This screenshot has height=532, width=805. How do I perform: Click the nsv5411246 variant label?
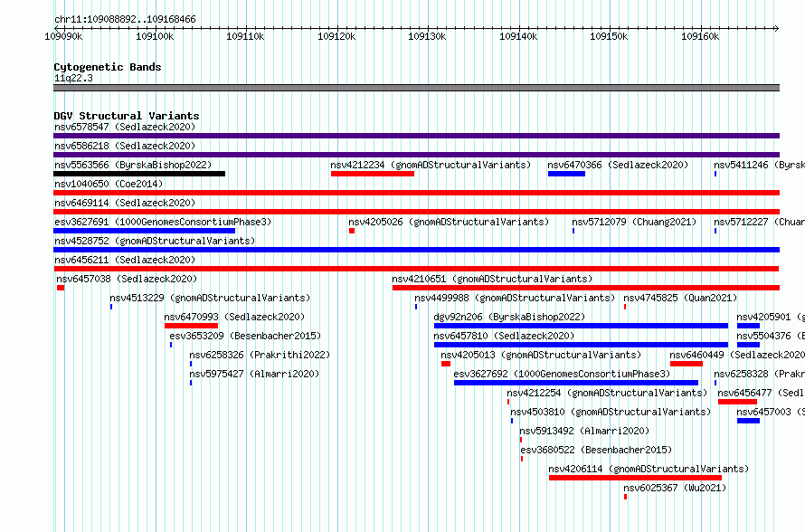[759, 165]
